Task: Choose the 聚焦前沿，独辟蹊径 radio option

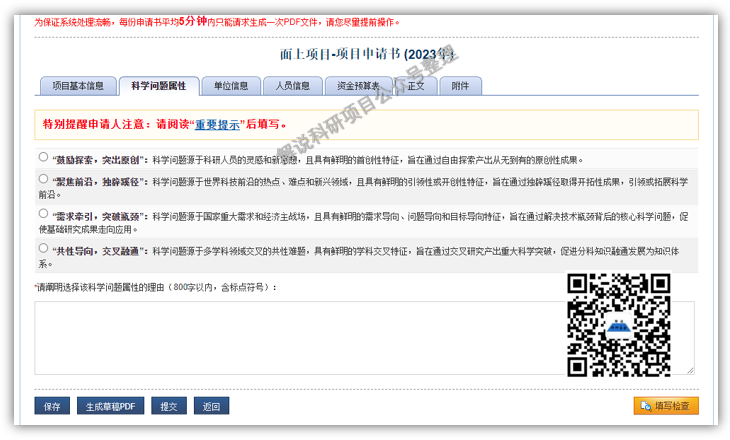Action: 43,179
